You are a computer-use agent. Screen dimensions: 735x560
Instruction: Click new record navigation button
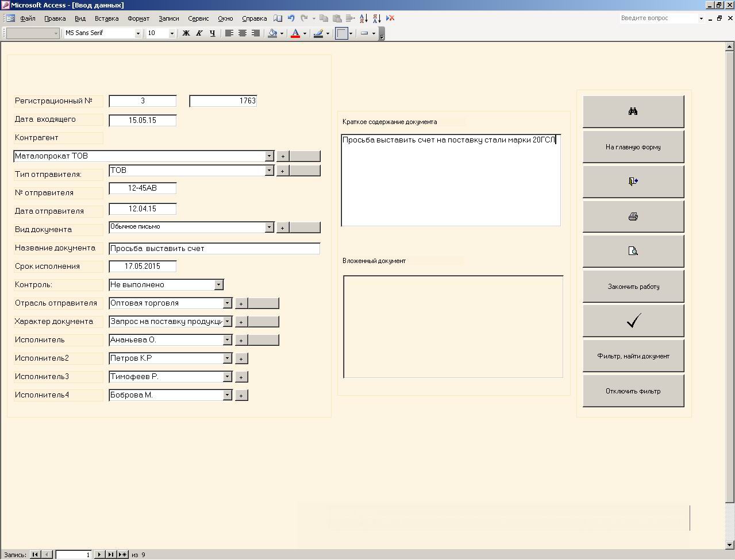(x=122, y=555)
